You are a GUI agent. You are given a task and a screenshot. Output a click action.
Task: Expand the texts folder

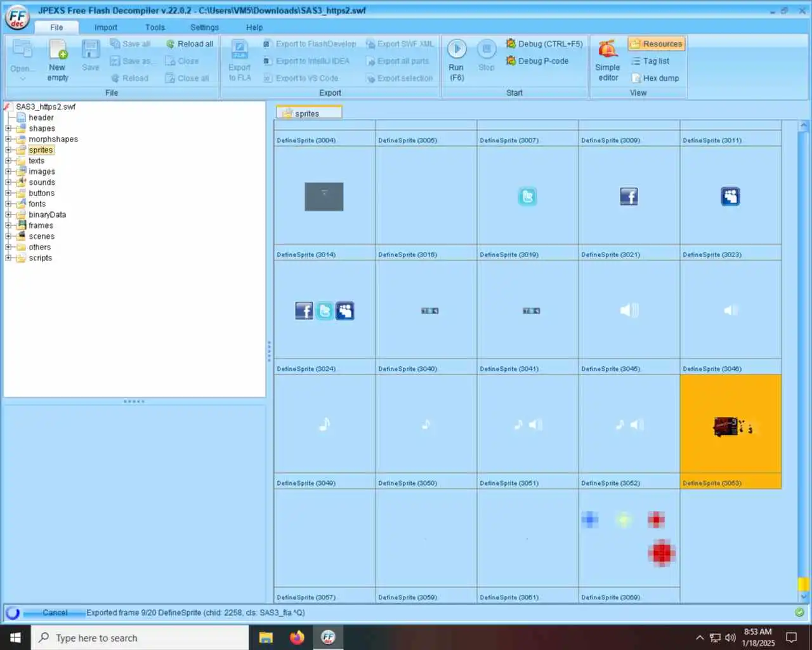click(9, 161)
